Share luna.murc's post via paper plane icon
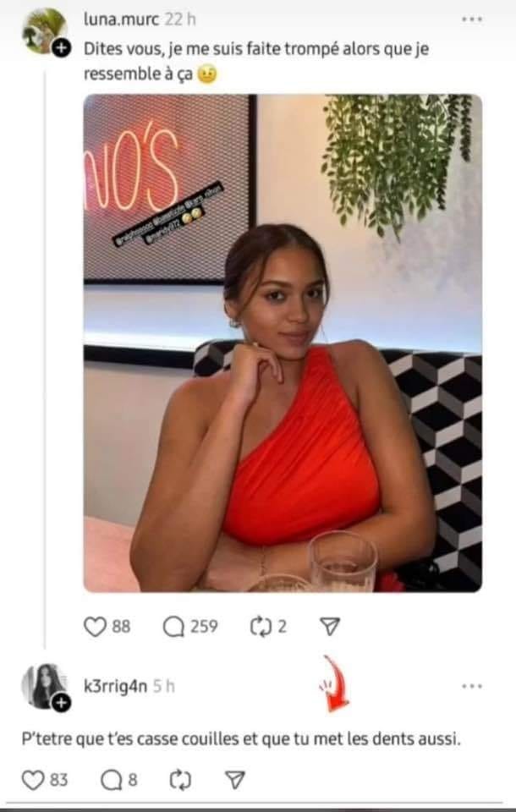This screenshot has width=516, height=812. [x=330, y=626]
